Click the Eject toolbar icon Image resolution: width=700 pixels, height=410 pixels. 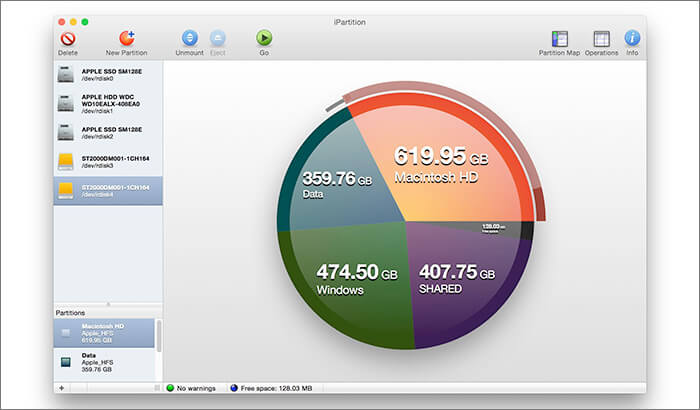pyautogui.click(x=218, y=38)
